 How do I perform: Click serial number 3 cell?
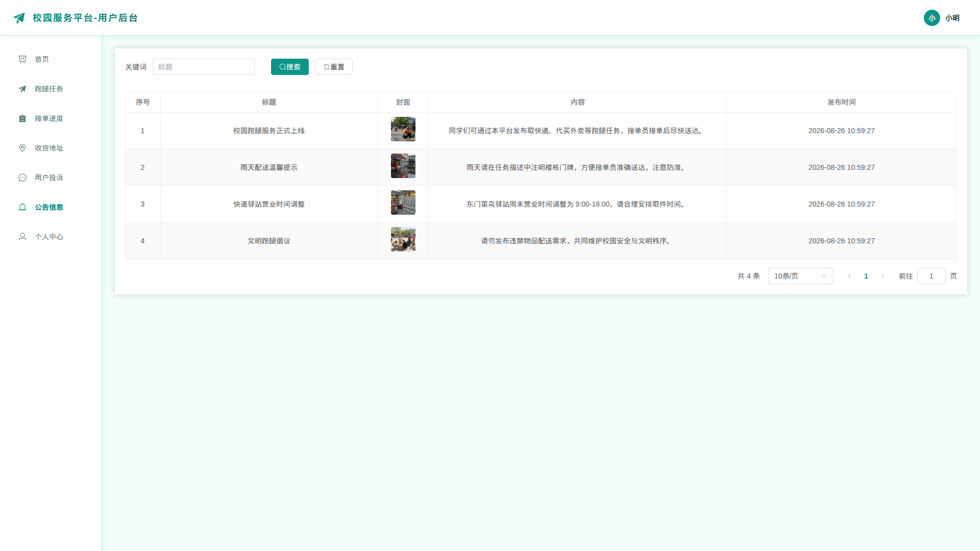[x=142, y=204]
